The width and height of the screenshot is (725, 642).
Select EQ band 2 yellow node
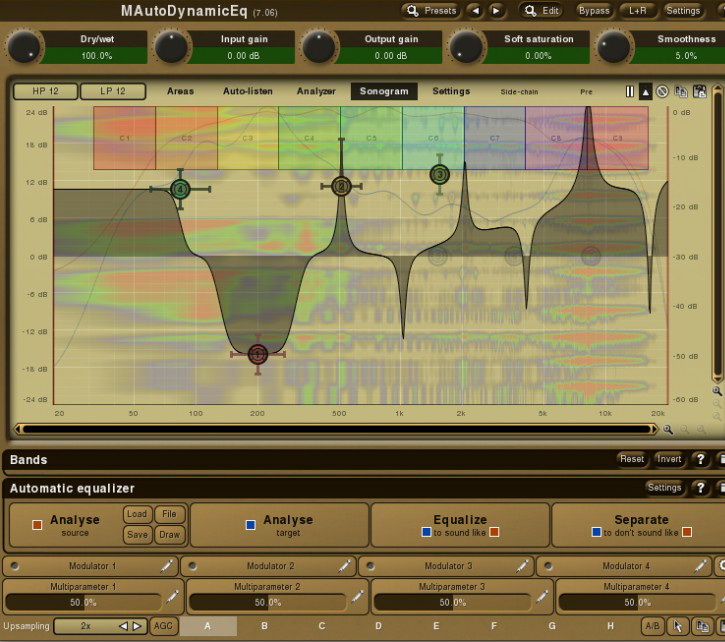(x=341, y=186)
